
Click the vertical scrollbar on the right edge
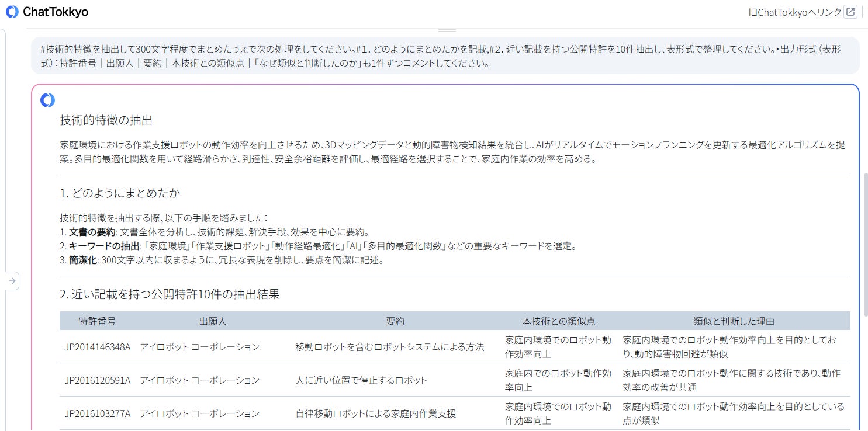pos(866,244)
